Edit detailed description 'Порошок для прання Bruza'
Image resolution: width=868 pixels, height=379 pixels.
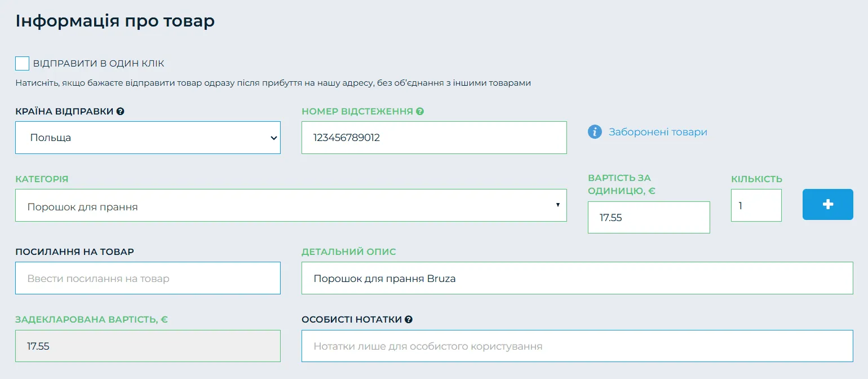(x=577, y=278)
